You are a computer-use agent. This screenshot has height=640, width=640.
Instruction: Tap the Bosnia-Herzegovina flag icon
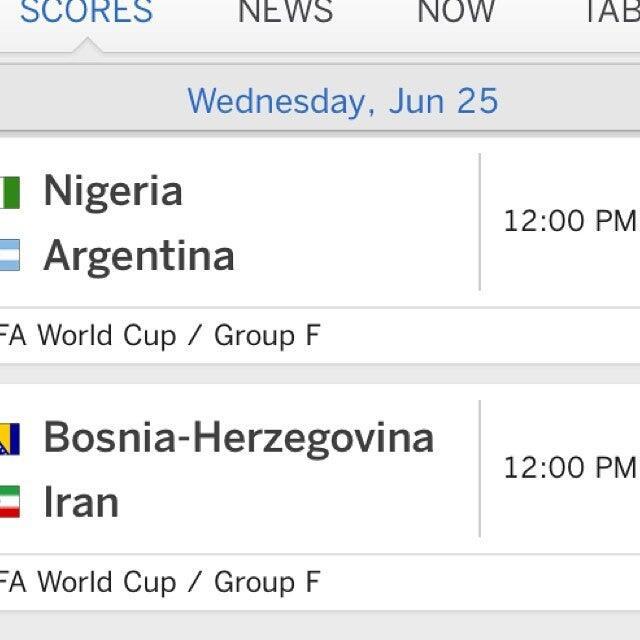coord(9,439)
